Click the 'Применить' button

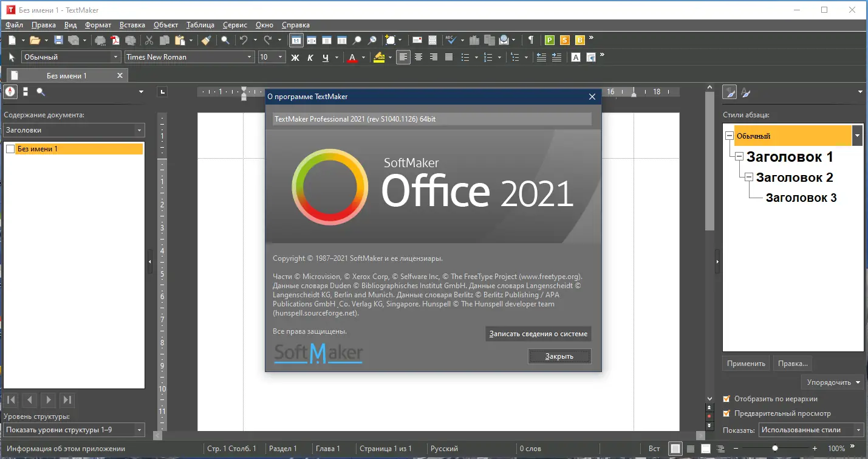tap(746, 364)
